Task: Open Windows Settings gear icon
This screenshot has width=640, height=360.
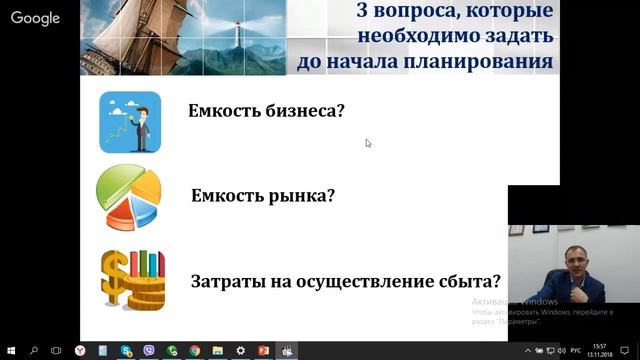Action: 241,351
